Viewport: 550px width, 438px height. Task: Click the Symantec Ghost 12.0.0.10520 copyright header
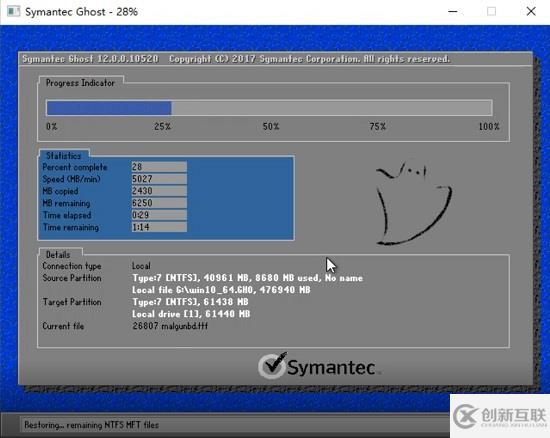(x=236, y=59)
